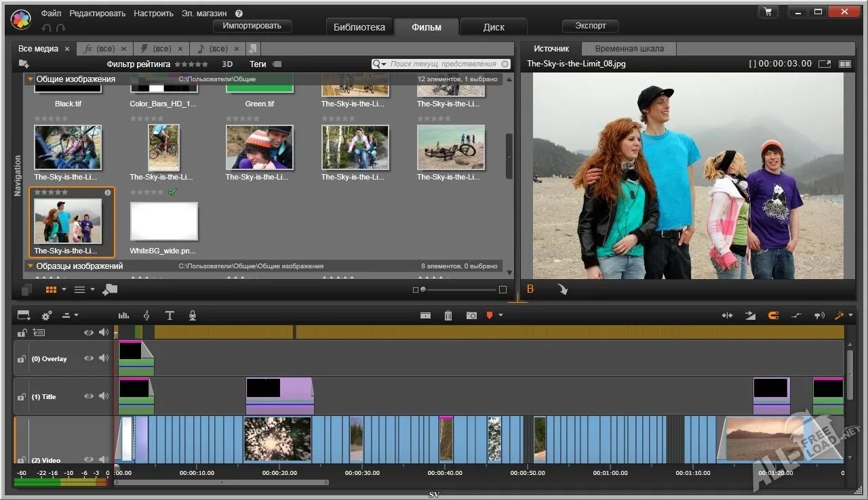Click the trash can delete icon
The image size is (868, 500).
coord(448,316)
